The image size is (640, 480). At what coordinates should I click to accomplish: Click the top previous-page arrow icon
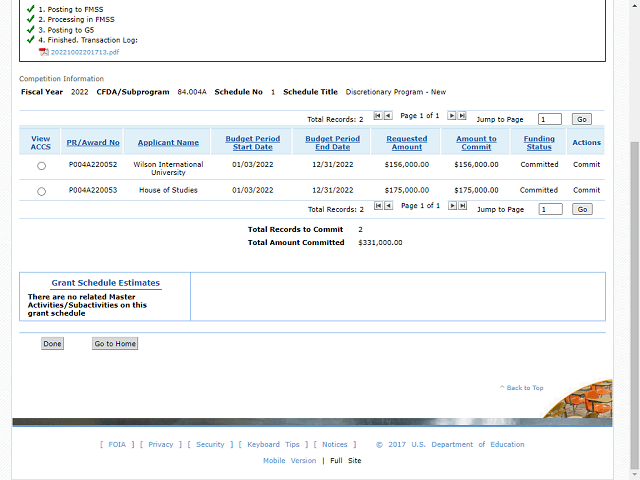[x=388, y=116]
